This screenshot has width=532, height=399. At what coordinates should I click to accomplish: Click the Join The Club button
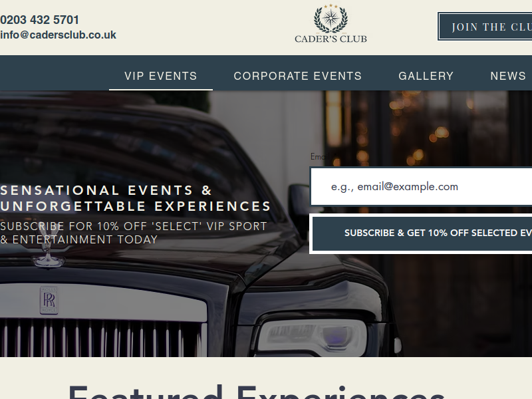pyautogui.click(x=485, y=27)
